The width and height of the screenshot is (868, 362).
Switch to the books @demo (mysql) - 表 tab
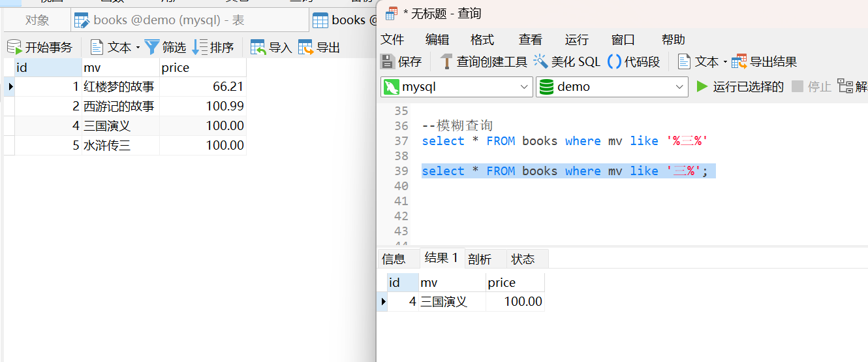189,20
